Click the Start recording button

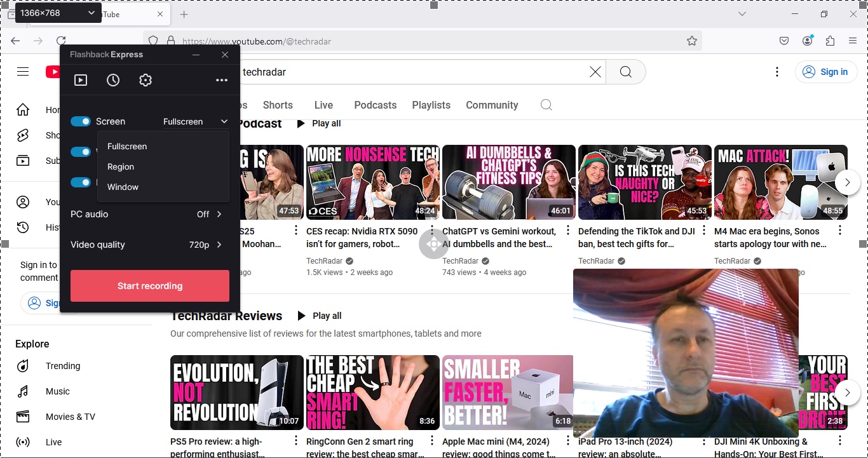tap(150, 286)
